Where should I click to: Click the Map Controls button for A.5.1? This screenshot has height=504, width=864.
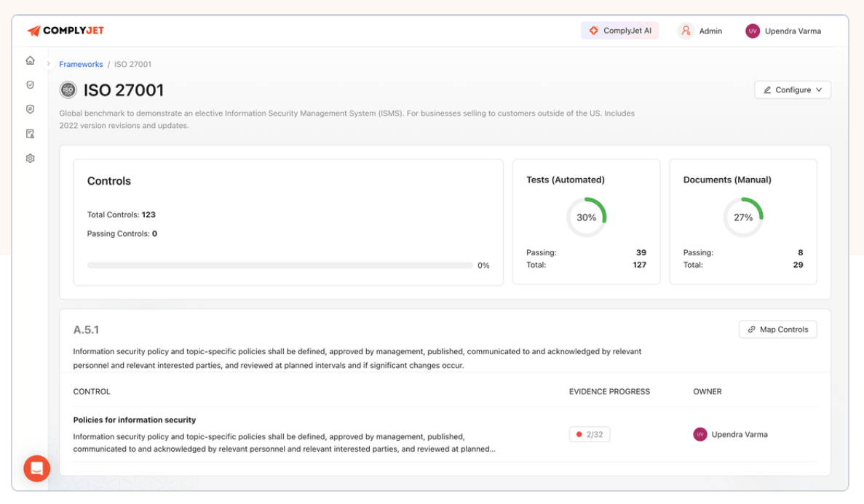click(777, 329)
